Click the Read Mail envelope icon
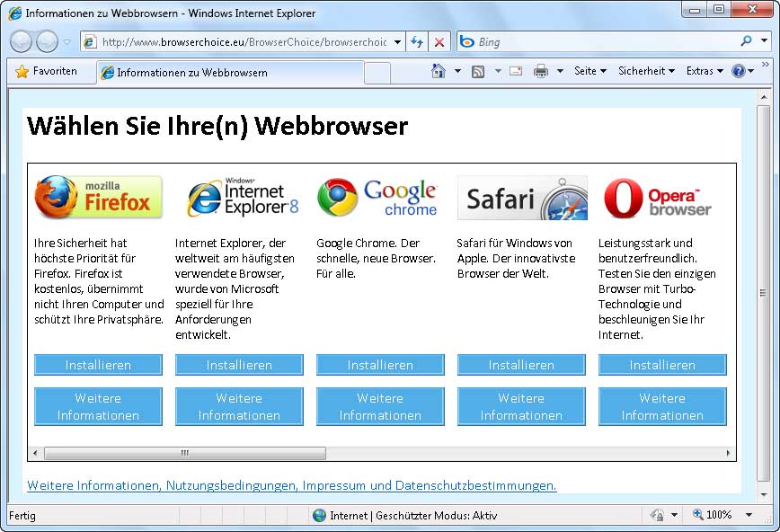This screenshot has height=532, width=780. [516, 71]
